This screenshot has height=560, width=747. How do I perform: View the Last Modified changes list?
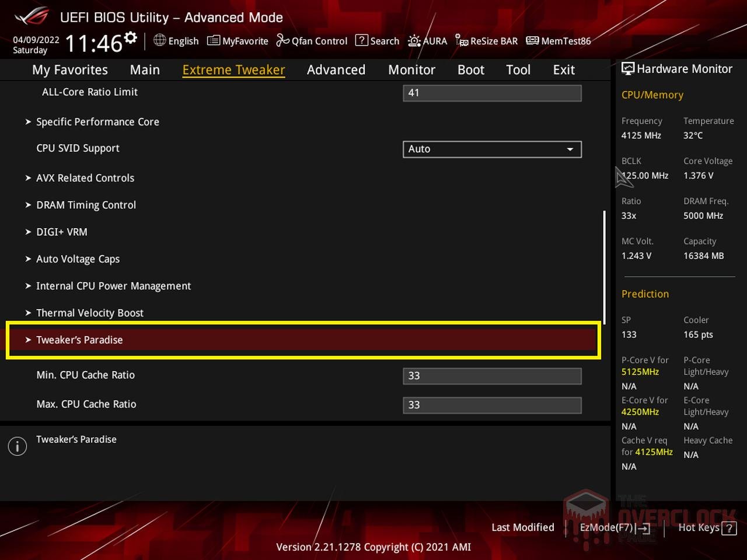click(522, 527)
